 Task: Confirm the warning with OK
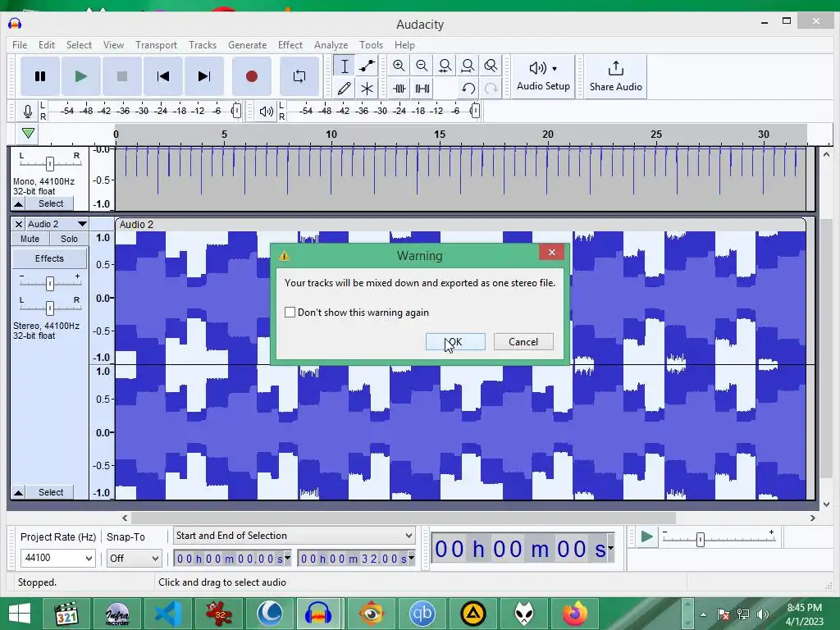click(455, 342)
